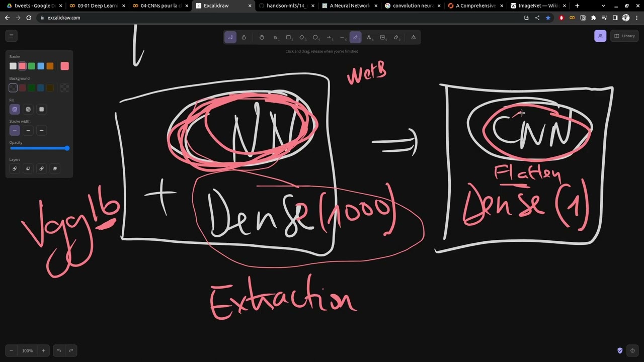Viewport: 644px width, 362px height.
Task: Open the help question mark button
Action: click(632, 350)
